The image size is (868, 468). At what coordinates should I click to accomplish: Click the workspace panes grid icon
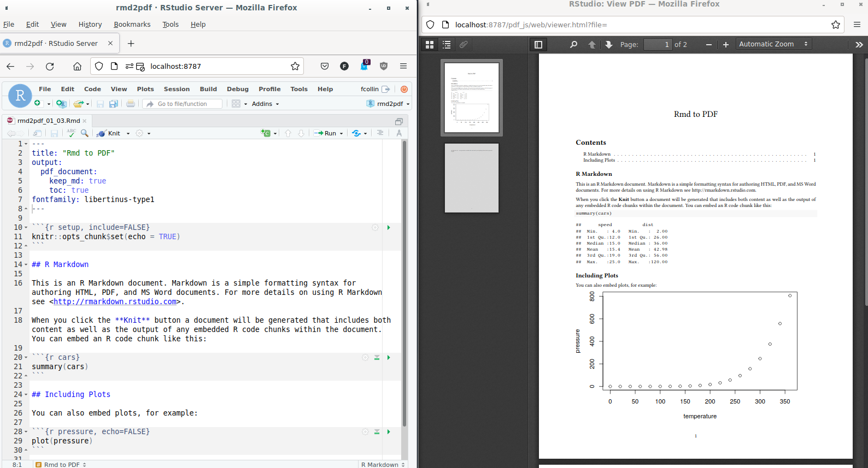(236, 104)
